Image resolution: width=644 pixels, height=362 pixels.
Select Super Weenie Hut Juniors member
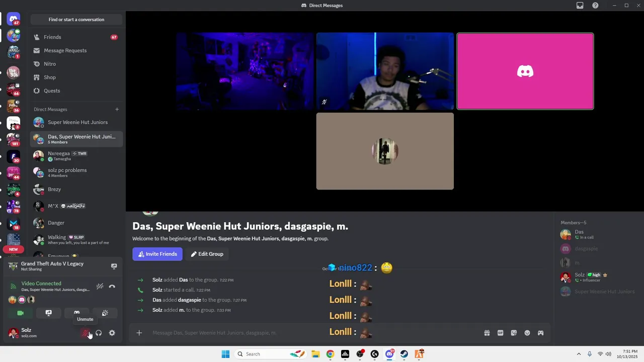pyautogui.click(x=598, y=292)
